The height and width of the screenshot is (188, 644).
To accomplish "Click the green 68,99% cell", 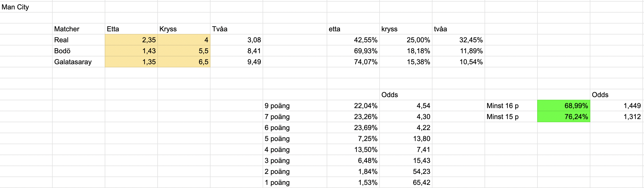I will tap(564, 106).
